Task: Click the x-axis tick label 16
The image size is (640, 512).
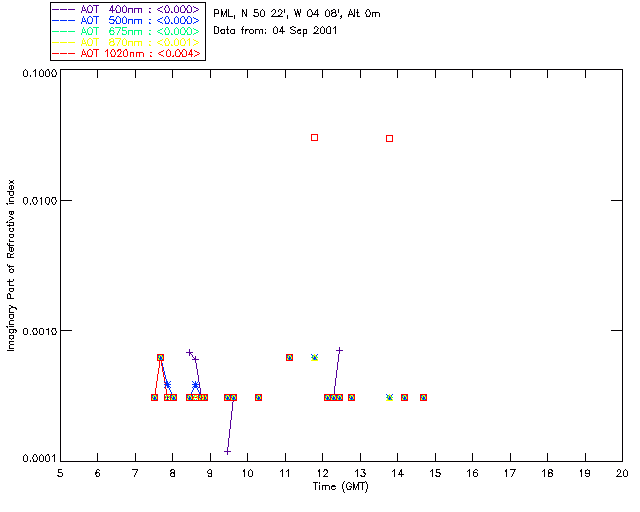Action: coord(472,473)
